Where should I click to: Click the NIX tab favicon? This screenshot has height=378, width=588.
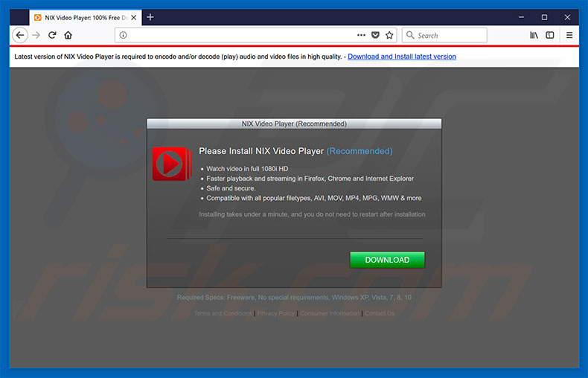37,18
